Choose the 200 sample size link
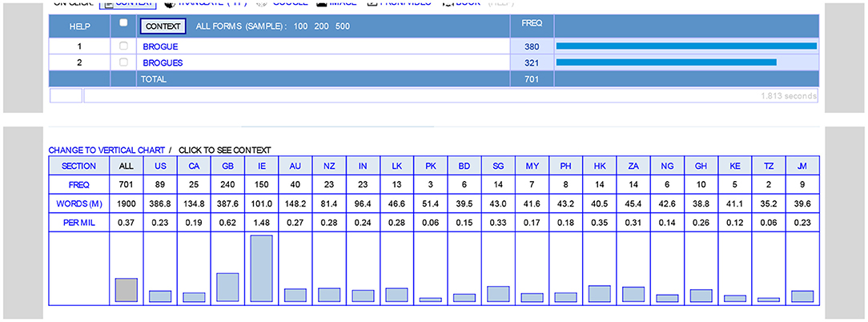 tap(322, 26)
